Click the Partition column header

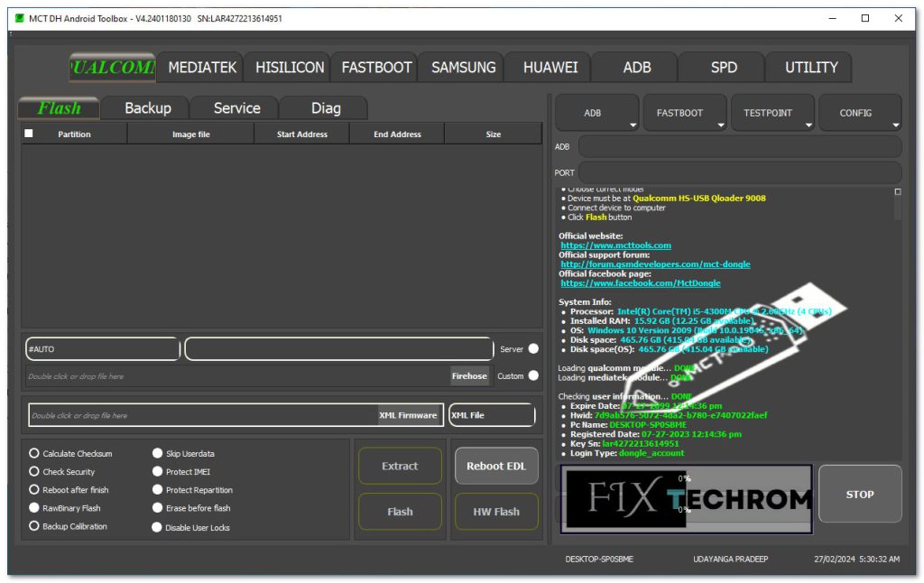[x=74, y=134]
